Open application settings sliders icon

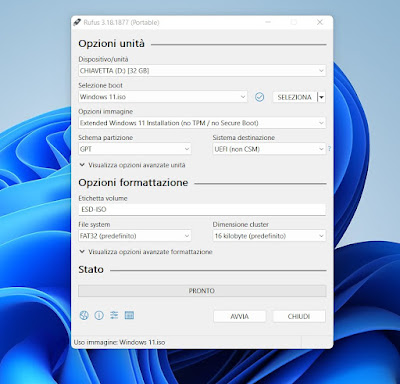(114, 315)
